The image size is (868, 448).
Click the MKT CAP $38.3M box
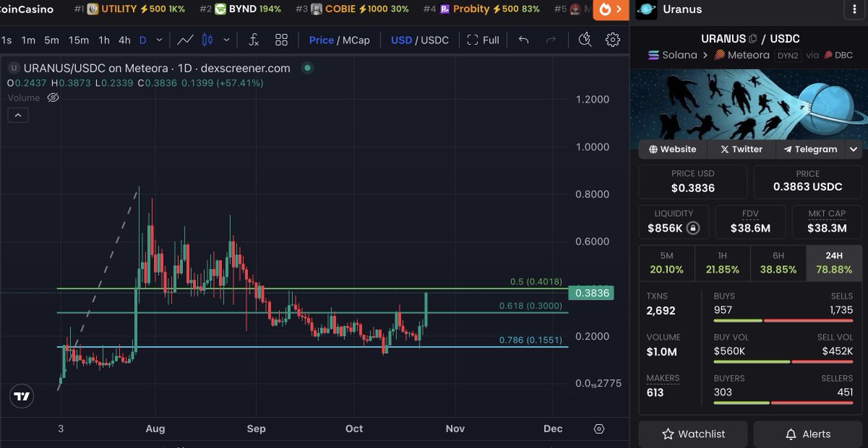(x=827, y=222)
